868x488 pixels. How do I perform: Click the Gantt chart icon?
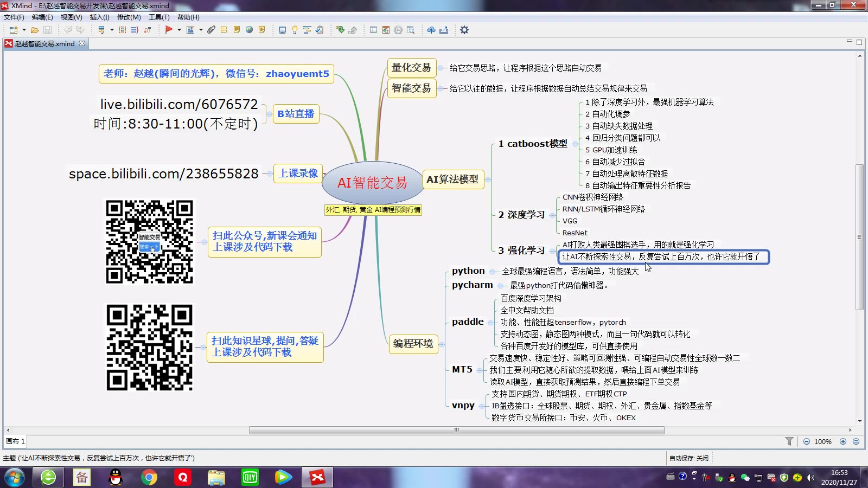(307, 30)
